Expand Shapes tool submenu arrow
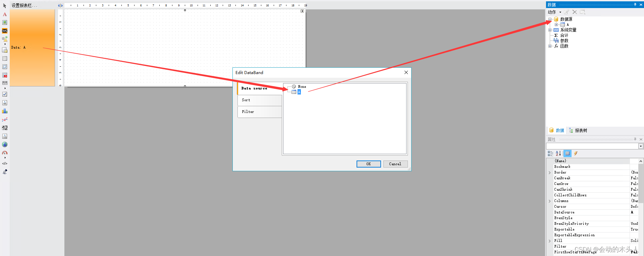 pyautogui.click(x=5, y=44)
